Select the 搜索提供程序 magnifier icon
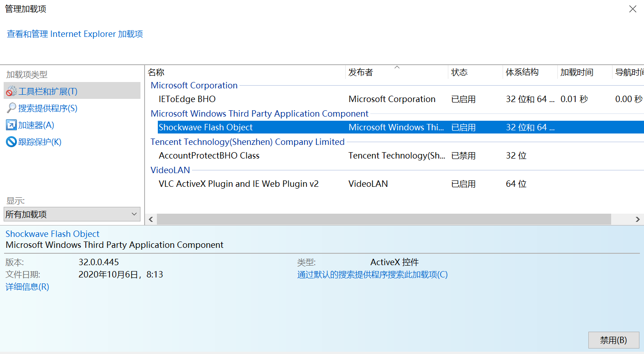644x354 pixels. click(x=10, y=108)
